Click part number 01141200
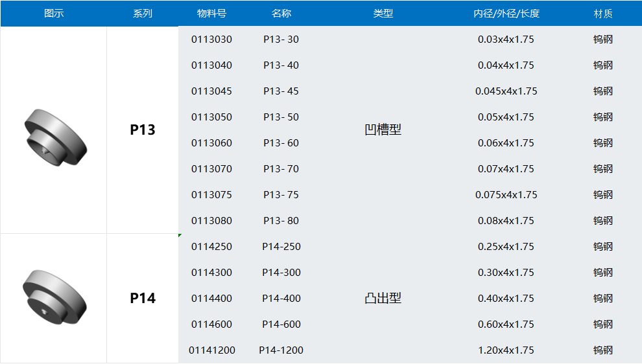The image size is (642, 364). click(212, 350)
